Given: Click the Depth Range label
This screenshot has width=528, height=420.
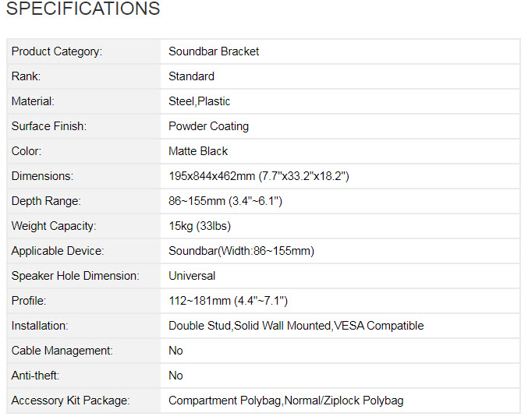Looking at the screenshot, I should tap(46, 201).
